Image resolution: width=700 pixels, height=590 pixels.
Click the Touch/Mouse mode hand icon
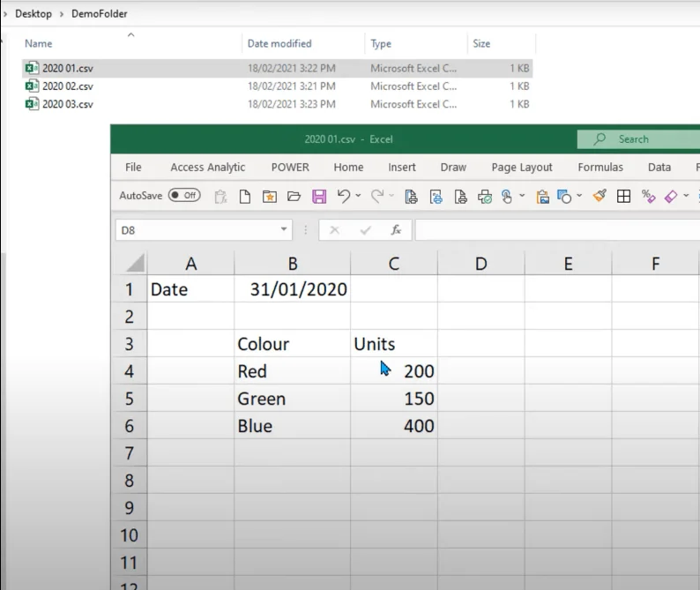tap(507, 196)
